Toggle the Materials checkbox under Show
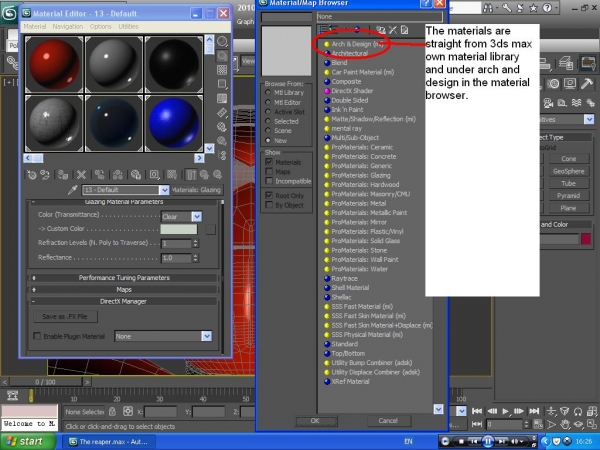Screen dimensions: 600x450 [269, 162]
